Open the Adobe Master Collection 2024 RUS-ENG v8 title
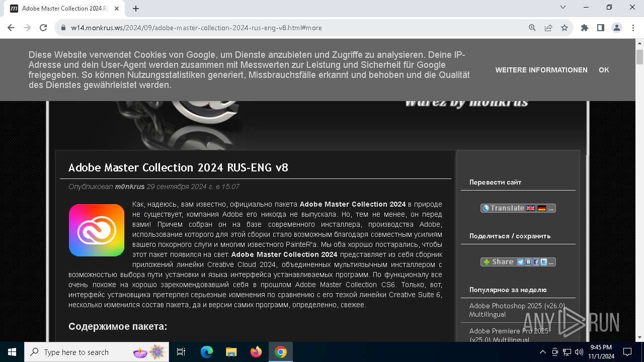 tap(178, 167)
